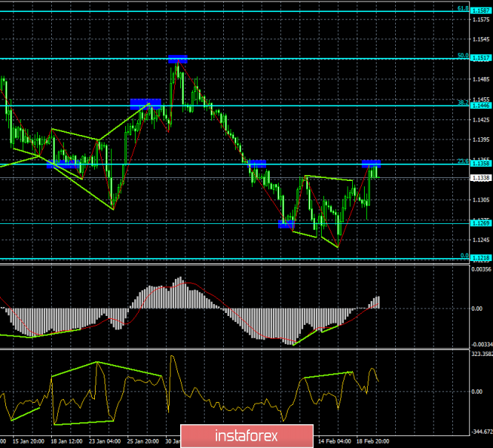Select the 0.0 Fibonacci level label
493x448 pixels.
coord(464,255)
